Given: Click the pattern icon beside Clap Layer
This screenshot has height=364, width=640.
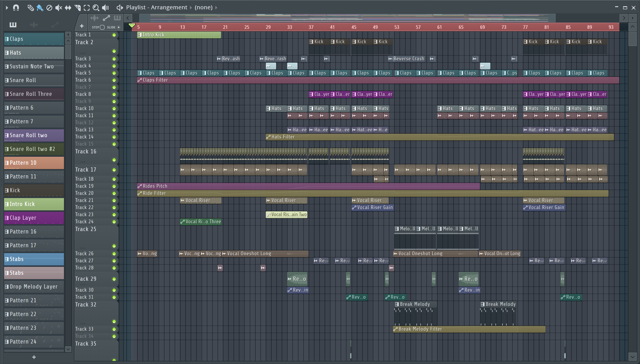Looking at the screenshot, I should (6, 218).
